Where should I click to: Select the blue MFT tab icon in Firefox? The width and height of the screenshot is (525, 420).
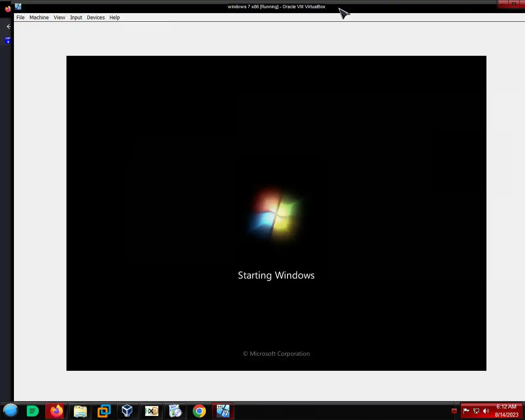tap(8, 40)
